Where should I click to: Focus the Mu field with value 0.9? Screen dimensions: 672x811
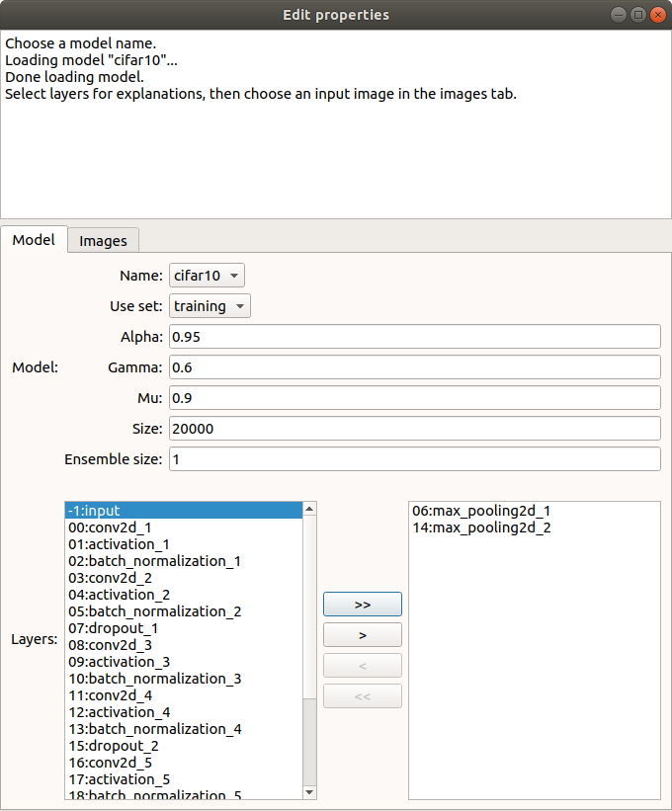pyautogui.click(x=415, y=398)
